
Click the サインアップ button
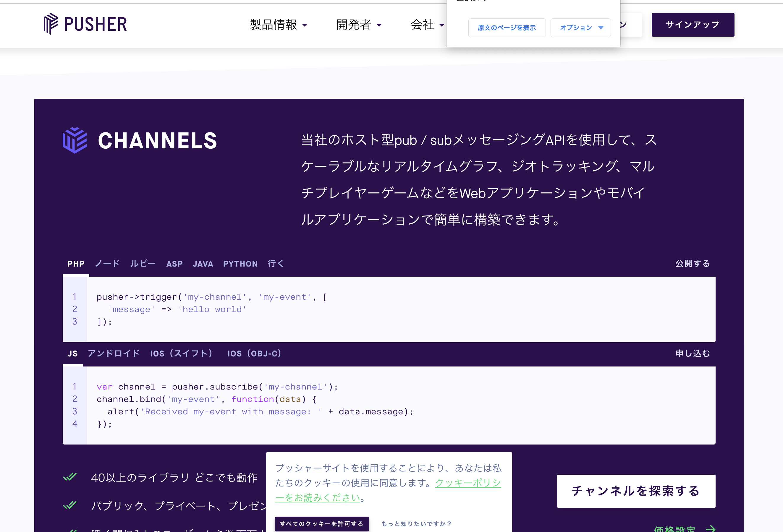pyautogui.click(x=693, y=25)
